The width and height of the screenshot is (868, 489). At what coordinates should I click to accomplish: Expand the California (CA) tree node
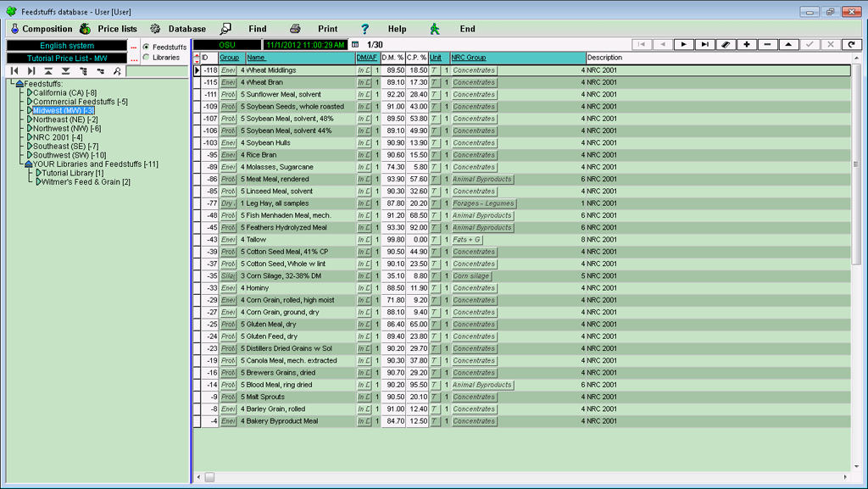tap(30, 92)
